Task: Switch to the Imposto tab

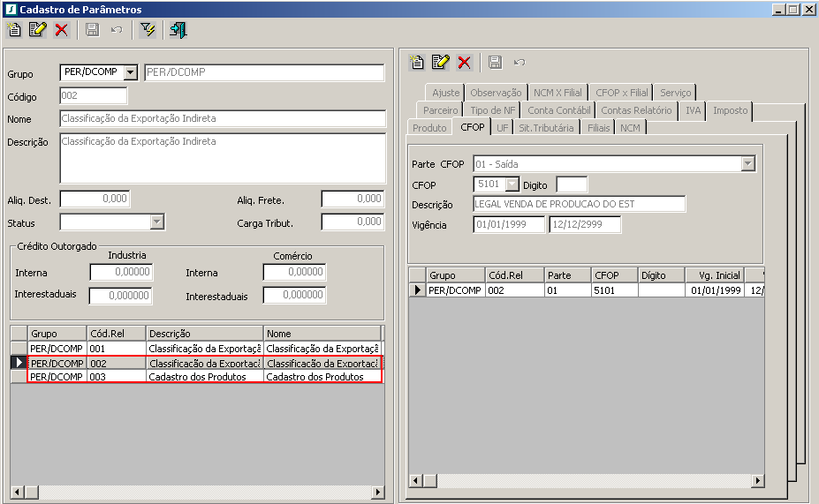Action: point(730,110)
